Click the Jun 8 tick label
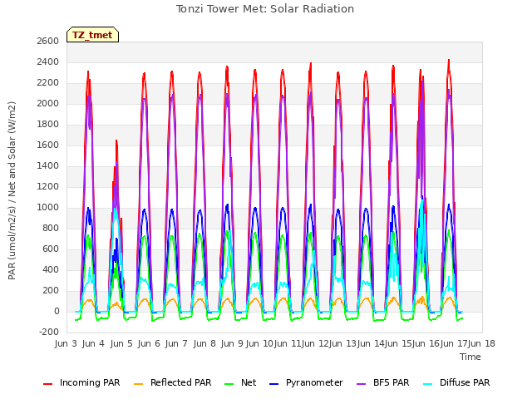Viewport: 532px width, 399px height. 204,343
